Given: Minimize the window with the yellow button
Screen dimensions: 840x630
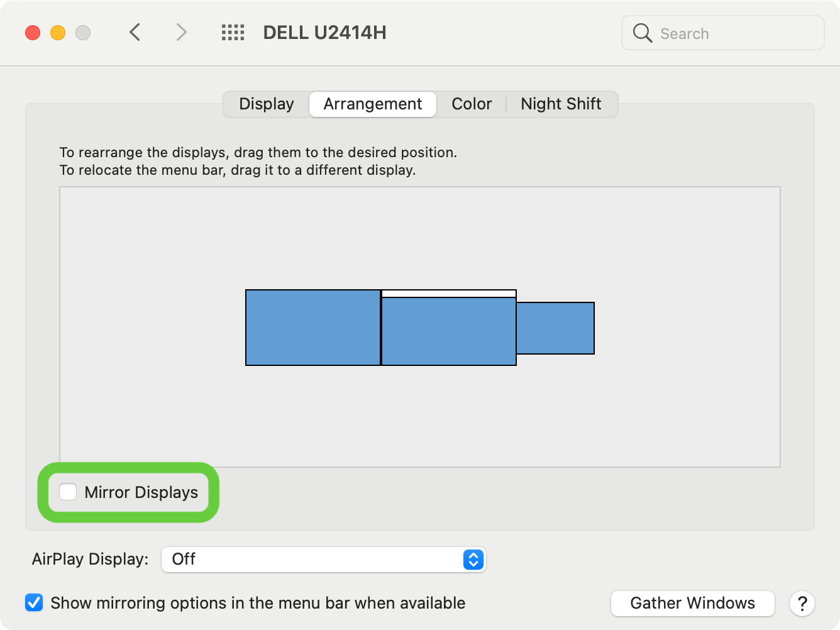Looking at the screenshot, I should click(x=58, y=33).
